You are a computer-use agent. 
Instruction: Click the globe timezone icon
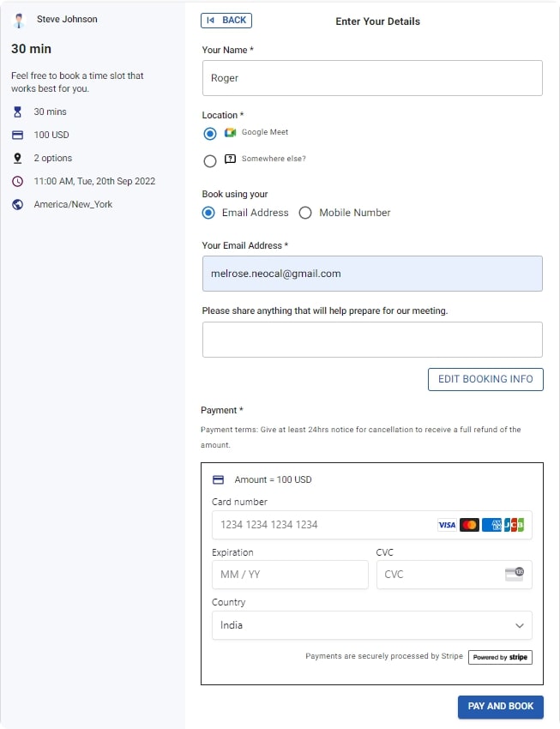18,205
